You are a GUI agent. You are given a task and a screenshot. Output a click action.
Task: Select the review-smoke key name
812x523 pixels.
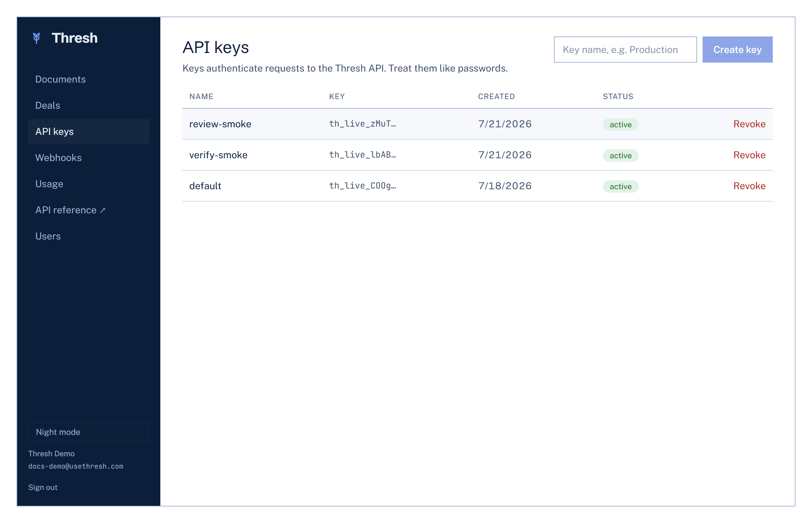point(220,124)
